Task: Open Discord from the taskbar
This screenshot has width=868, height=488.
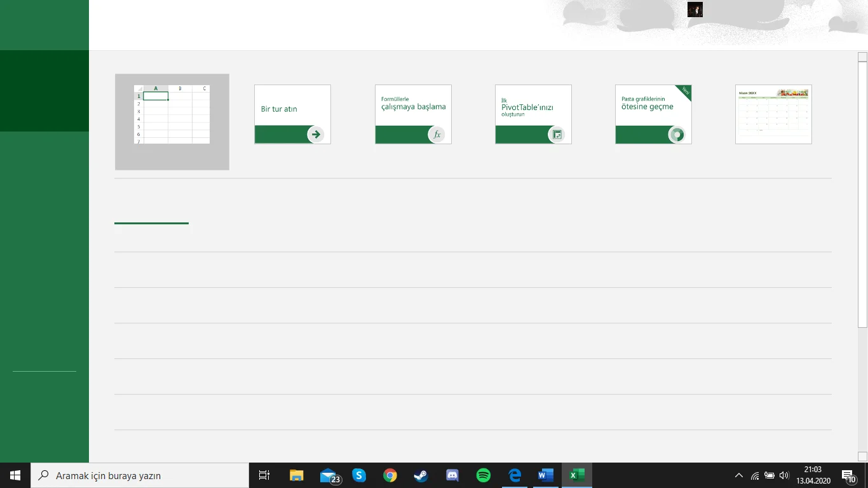Action: pyautogui.click(x=452, y=475)
